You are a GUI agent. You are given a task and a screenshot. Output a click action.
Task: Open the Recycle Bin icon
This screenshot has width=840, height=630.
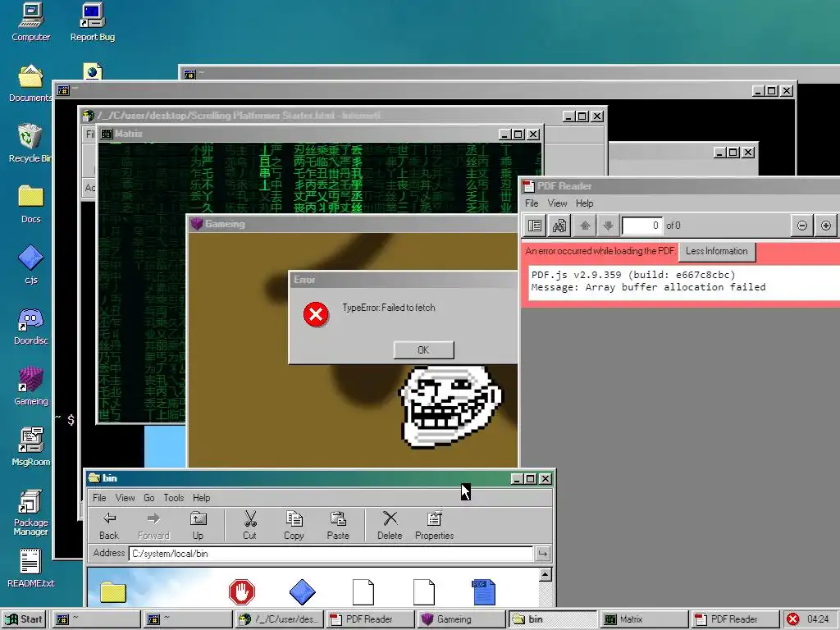pos(30,144)
